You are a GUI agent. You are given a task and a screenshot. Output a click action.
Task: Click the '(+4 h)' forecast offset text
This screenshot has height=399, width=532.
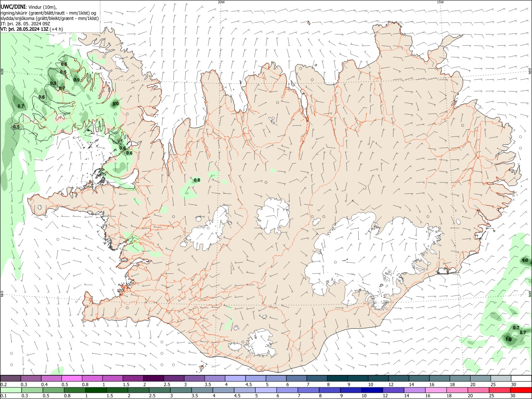57,29
